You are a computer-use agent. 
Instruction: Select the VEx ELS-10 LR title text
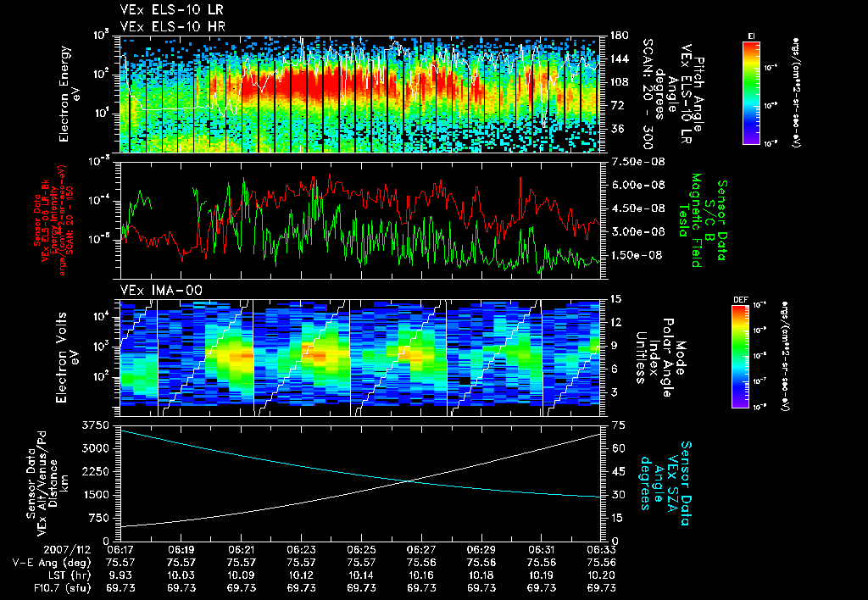click(172, 10)
